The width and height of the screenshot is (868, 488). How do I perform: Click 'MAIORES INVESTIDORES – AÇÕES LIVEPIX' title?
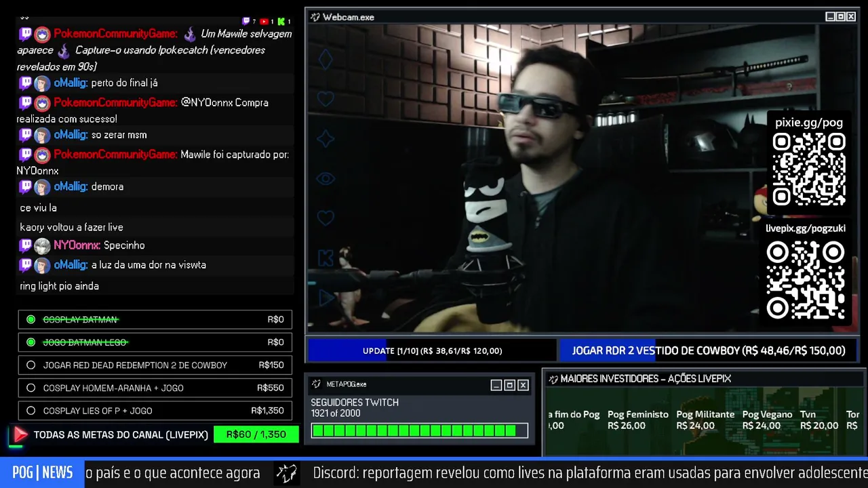(646, 379)
